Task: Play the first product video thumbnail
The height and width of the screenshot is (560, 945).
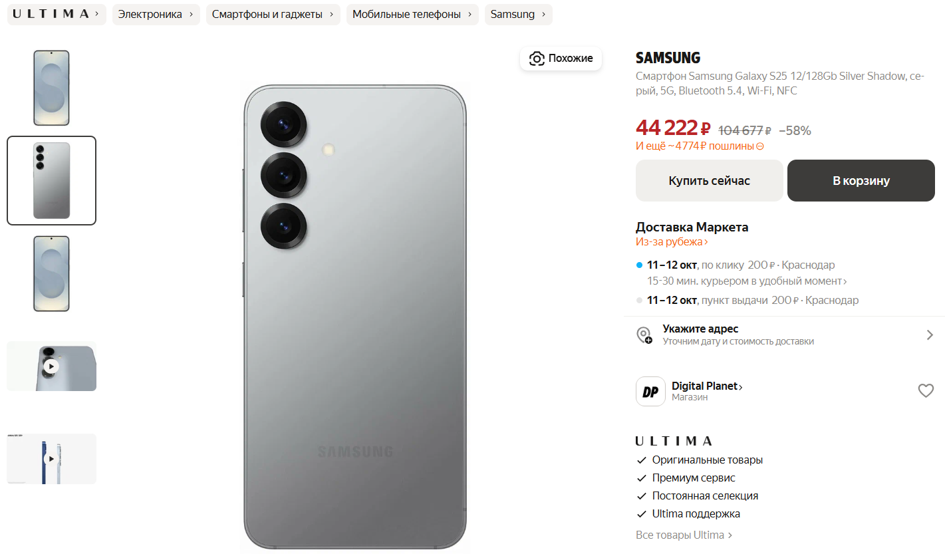Action: click(51, 366)
